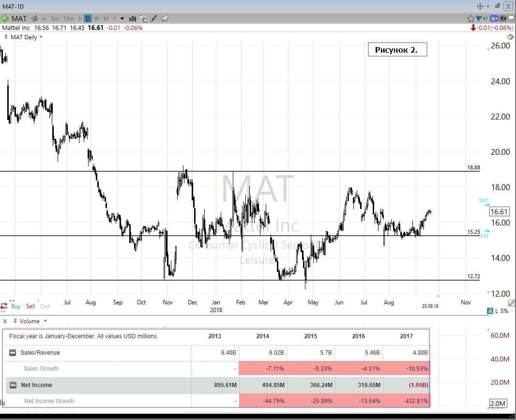Select the pencil drawing tool

(154, 18)
